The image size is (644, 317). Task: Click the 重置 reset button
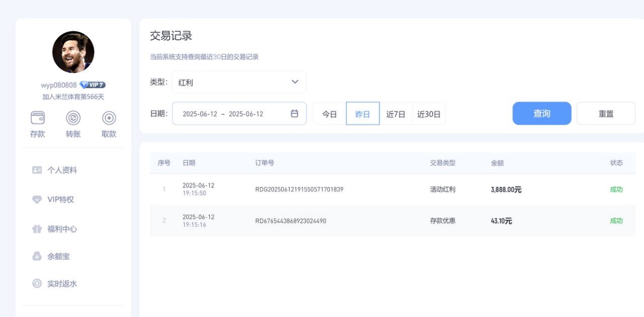click(605, 113)
